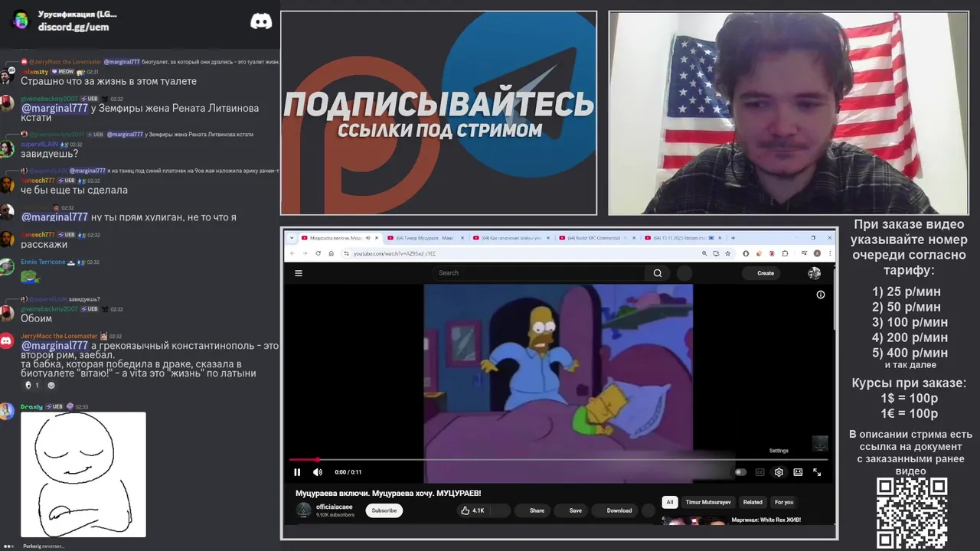This screenshot has height=551, width=980.
Task: Mute the video with the speaker icon
Action: pyautogui.click(x=318, y=472)
